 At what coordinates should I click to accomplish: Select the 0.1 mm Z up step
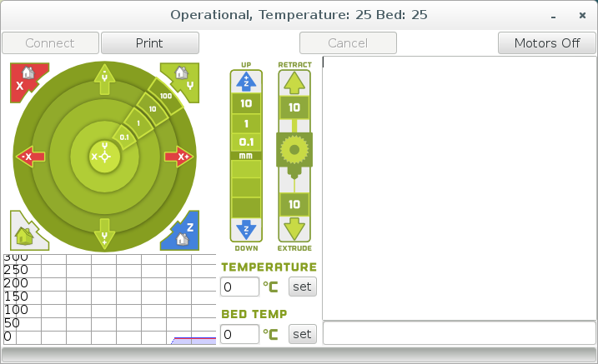coord(245,142)
